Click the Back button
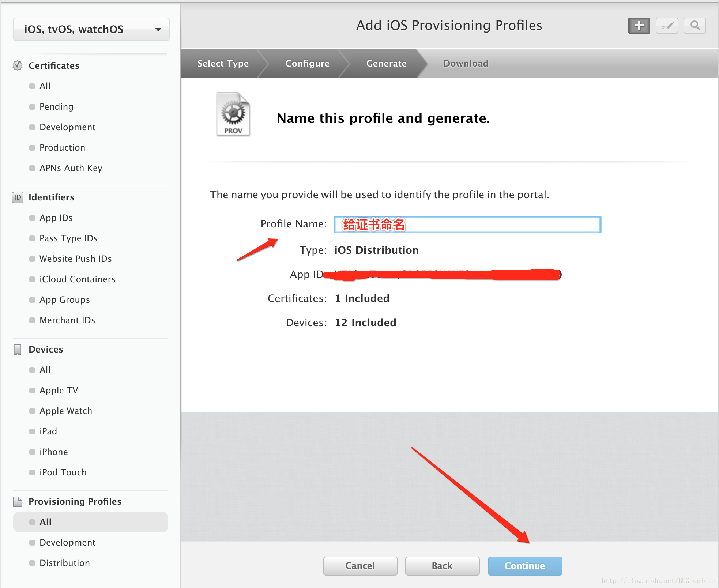This screenshot has width=719, height=588. (442, 566)
